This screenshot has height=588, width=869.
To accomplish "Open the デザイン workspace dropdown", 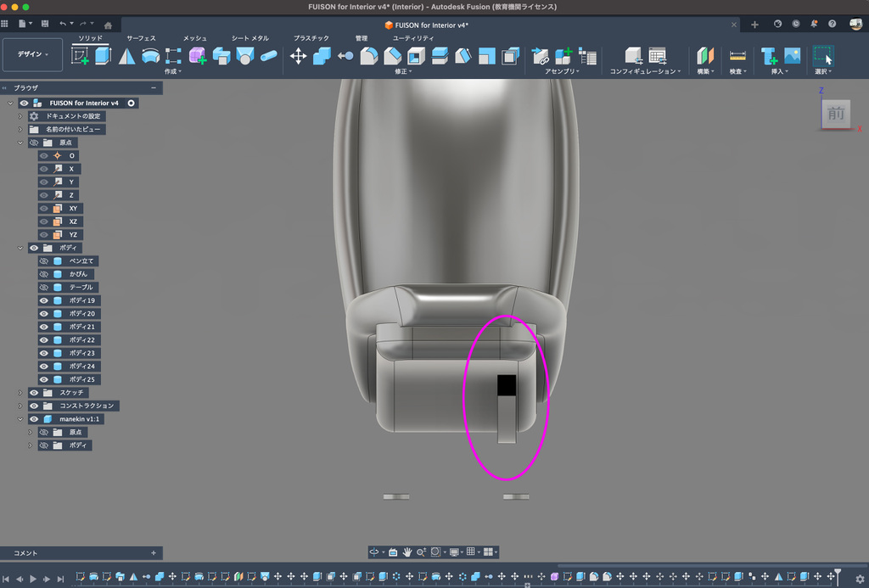I will [x=32, y=54].
